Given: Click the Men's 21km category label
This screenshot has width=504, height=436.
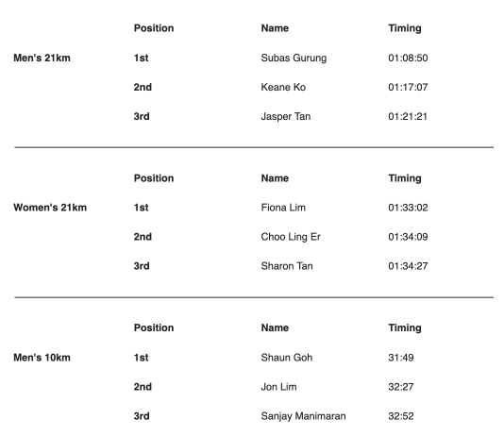Looking at the screenshot, I should click(x=42, y=58).
